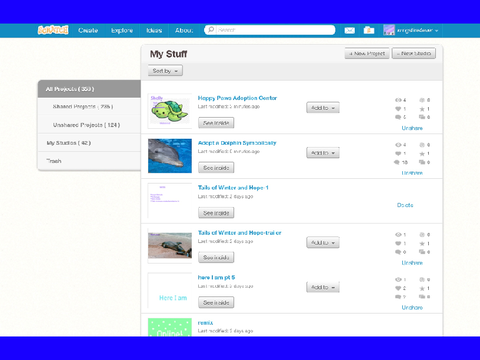Open Add to dropdown for Happy Paws

pos(323,108)
